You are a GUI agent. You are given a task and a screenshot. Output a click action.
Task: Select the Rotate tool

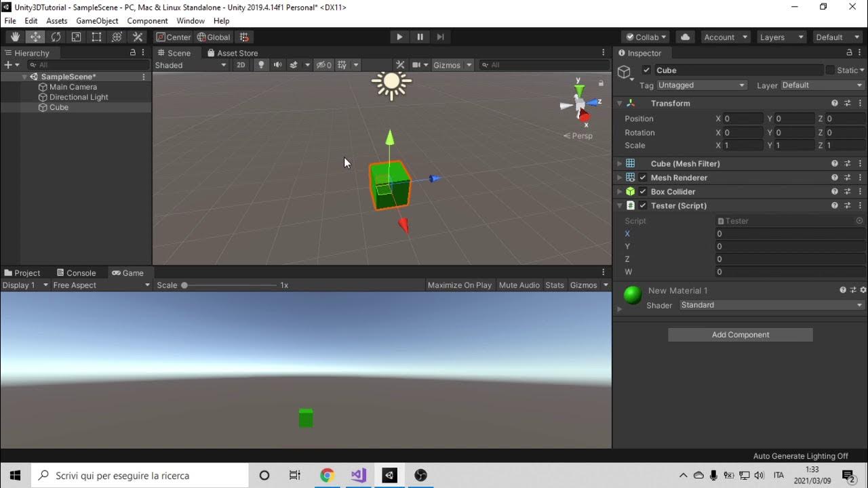[x=56, y=37]
